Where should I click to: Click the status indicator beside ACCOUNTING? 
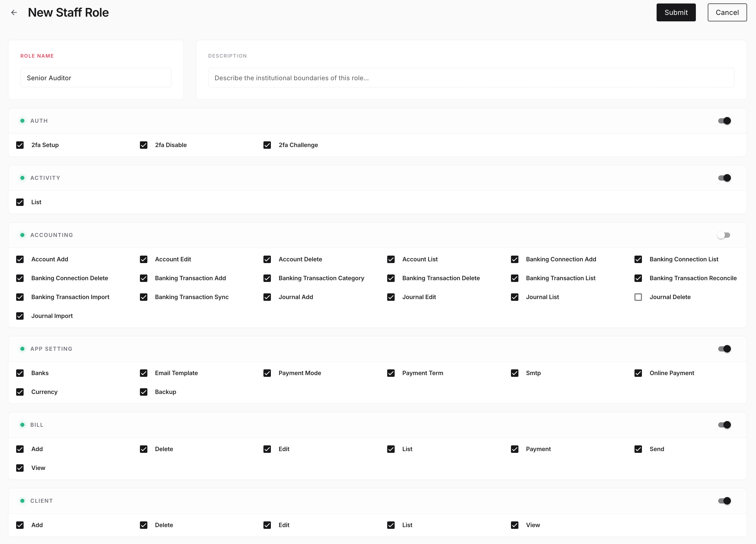coord(23,235)
